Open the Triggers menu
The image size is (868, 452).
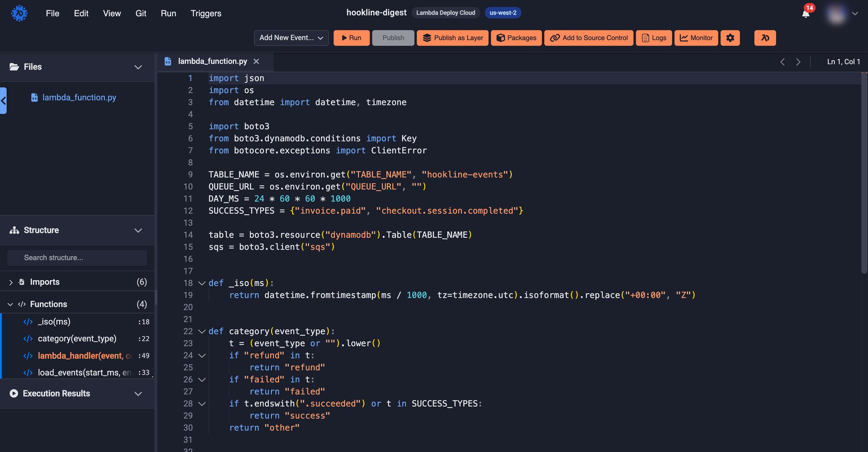coord(206,13)
